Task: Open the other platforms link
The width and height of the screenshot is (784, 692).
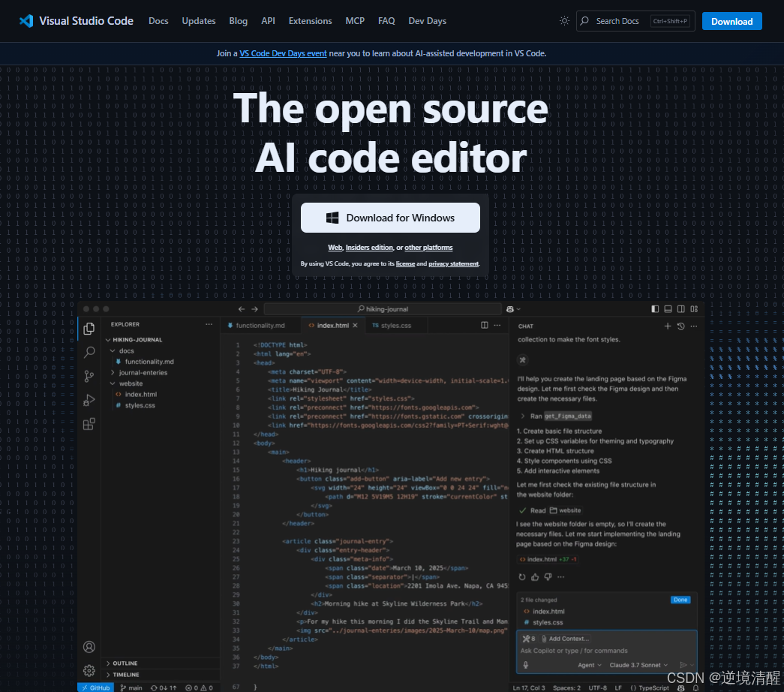Action: point(428,248)
